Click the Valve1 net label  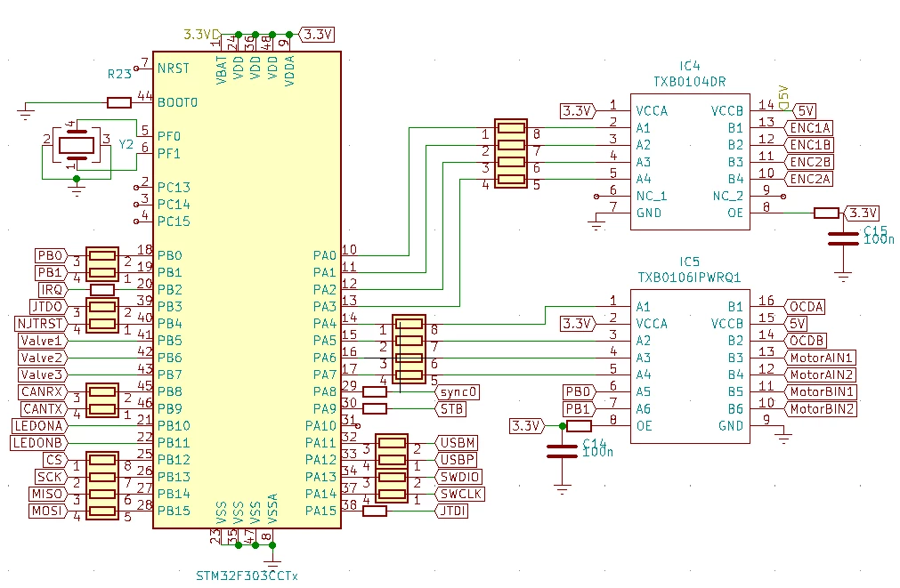(43, 341)
